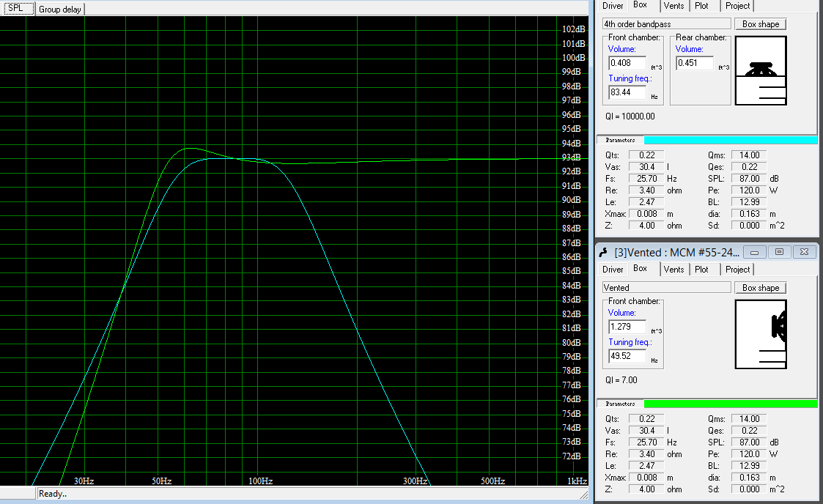Open the Plot tab in the Vented window

pyautogui.click(x=701, y=269)
